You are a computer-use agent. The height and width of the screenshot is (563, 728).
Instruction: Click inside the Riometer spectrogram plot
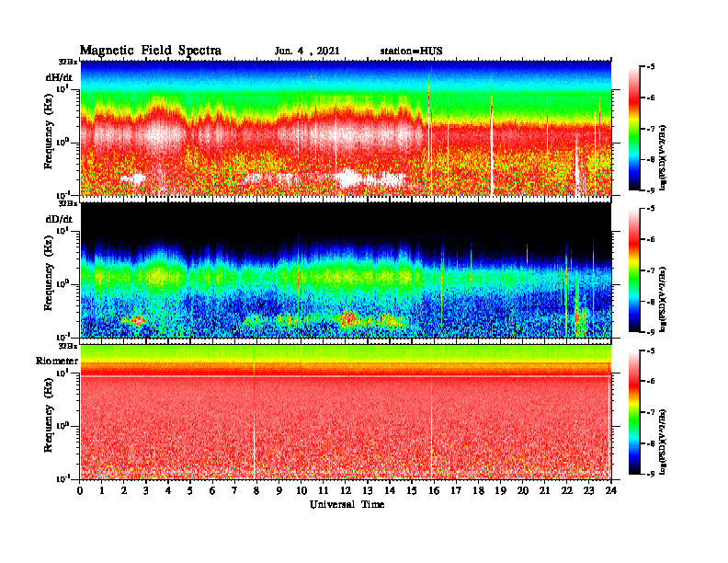(346, 412)
